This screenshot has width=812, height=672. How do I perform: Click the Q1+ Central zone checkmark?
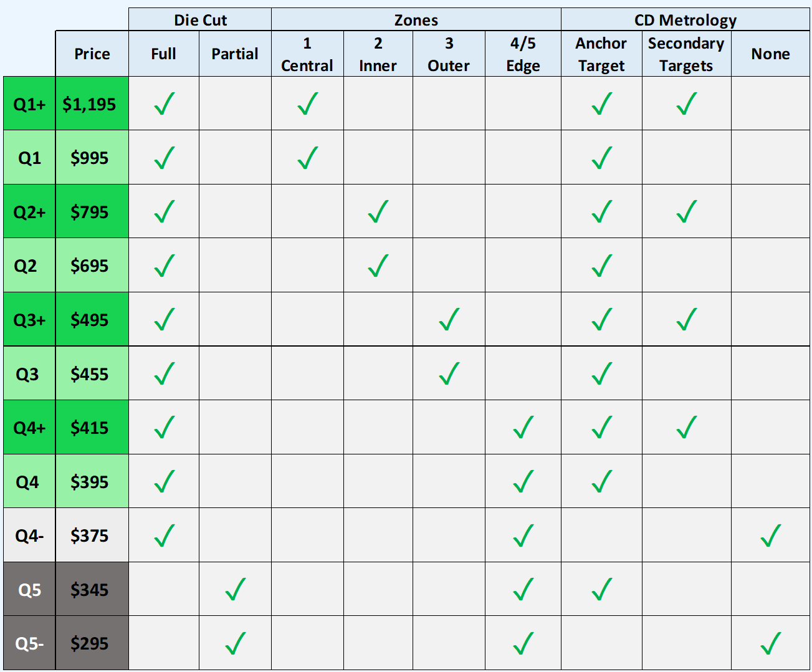pyautogui.click(x=307, y=104)
